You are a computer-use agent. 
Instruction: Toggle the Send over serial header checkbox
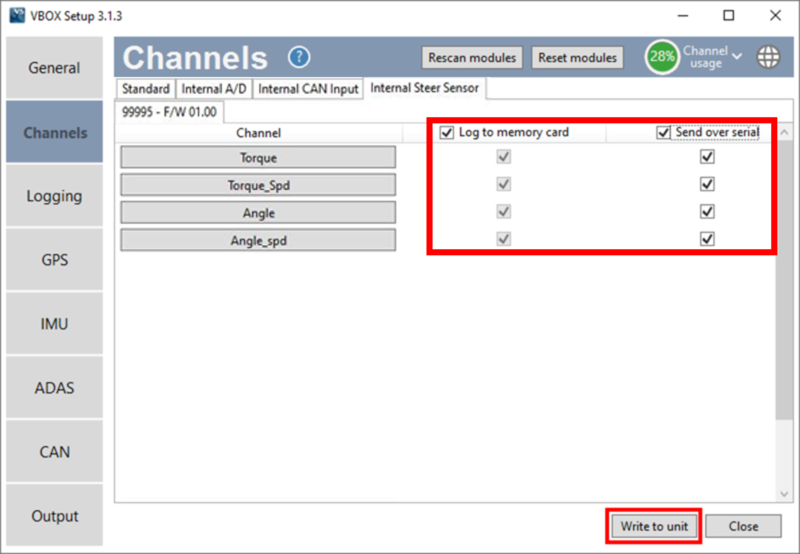tap(663, 133)
